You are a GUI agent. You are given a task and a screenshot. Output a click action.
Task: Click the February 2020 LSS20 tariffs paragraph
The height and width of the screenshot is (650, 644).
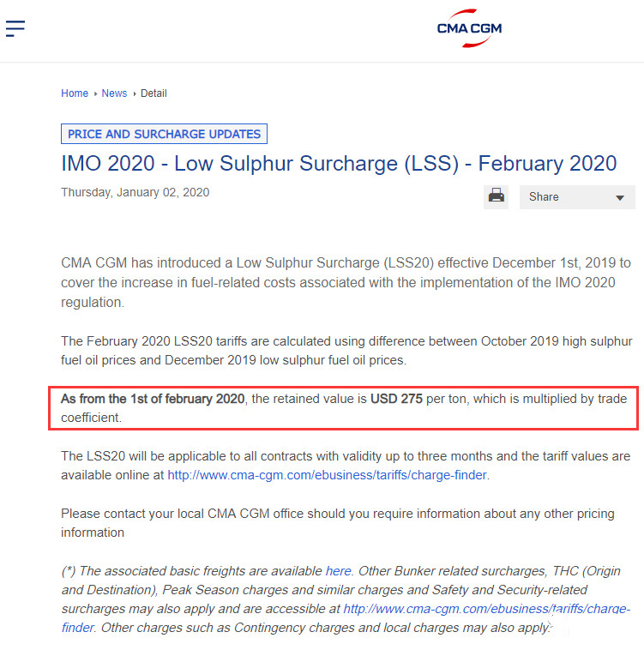(x=346, y=350)
